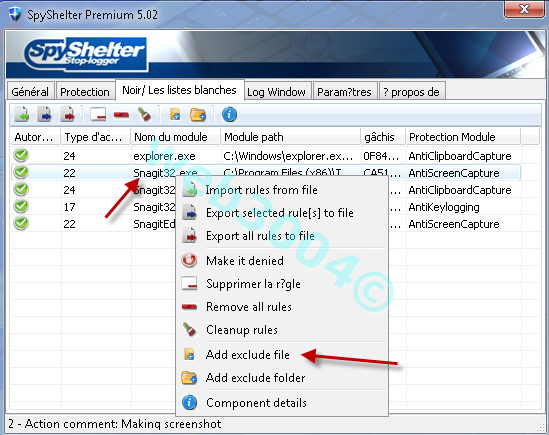
Task: Click the Remove rule toolbar icon
Action: tap(98, 115)
